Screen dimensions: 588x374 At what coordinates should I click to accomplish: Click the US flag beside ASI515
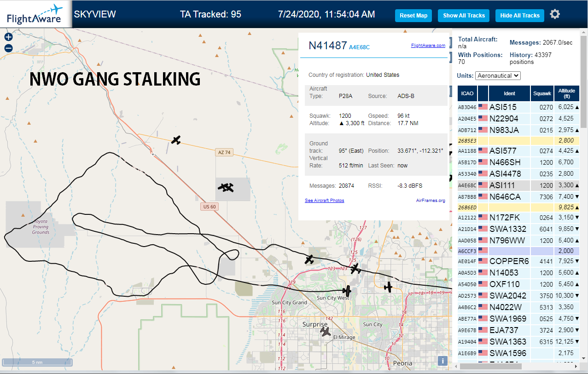[x=483, y=107]
